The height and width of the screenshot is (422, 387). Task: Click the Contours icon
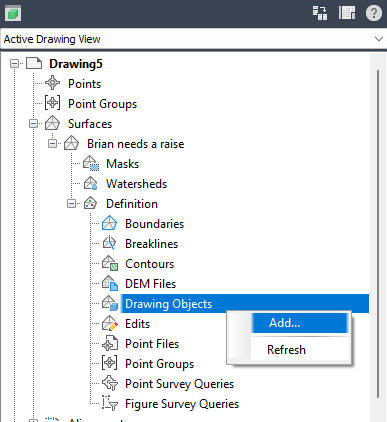click(110, 263)
